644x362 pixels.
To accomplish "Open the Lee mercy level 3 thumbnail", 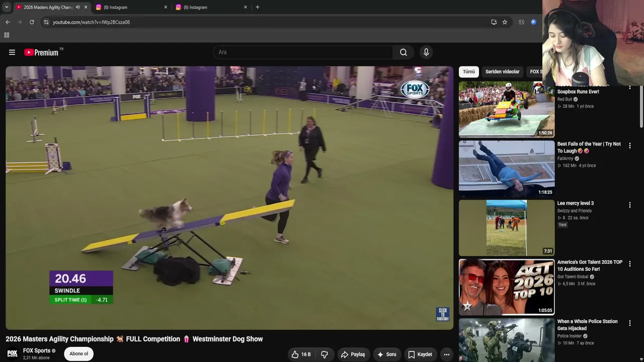I will [x=507, y=228].
